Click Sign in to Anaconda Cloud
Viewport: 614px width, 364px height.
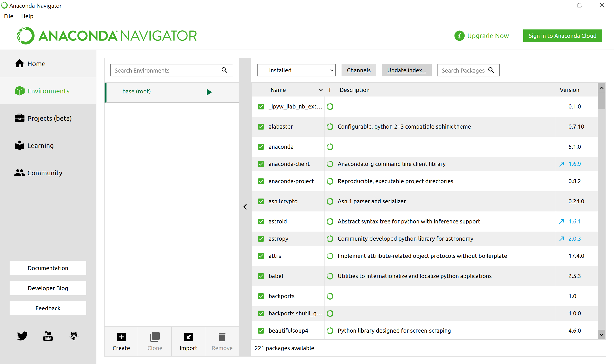[562, 36]
